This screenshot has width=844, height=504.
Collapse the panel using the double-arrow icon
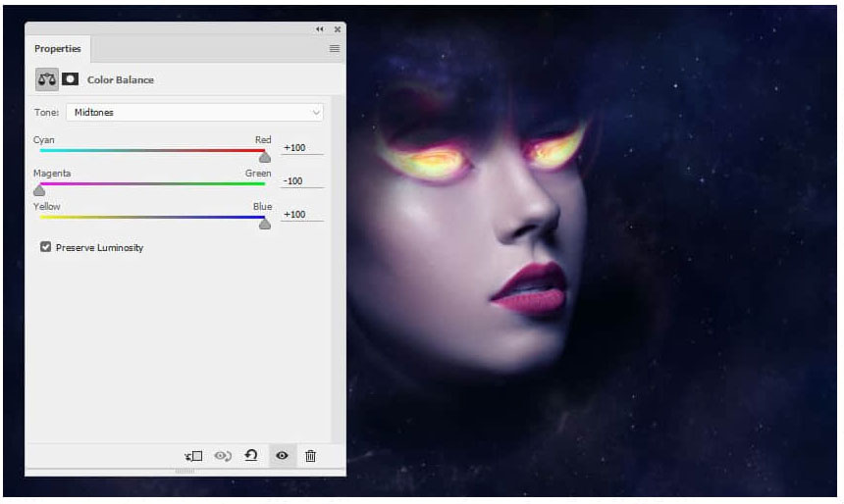320,29
